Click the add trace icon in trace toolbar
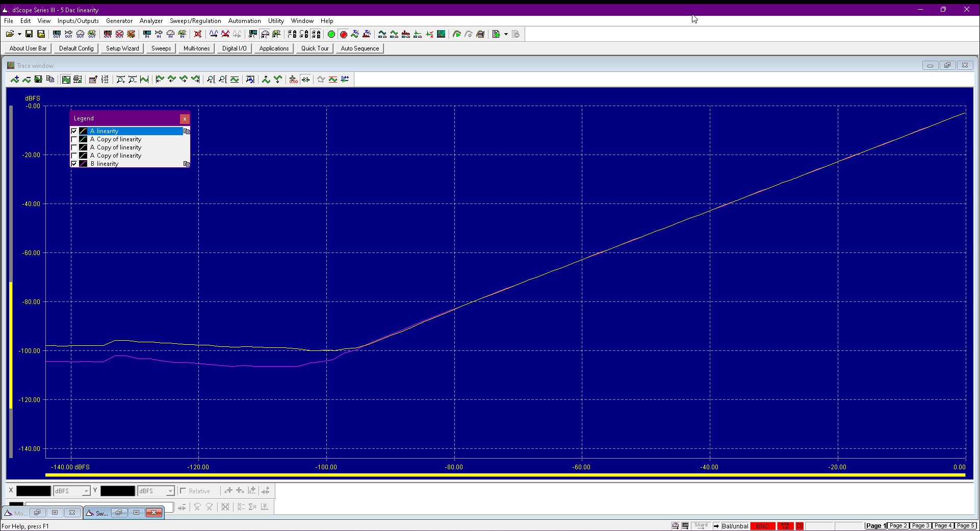This screenshot has height=531, width=980. pyautogui.click(x=15, y=79)
